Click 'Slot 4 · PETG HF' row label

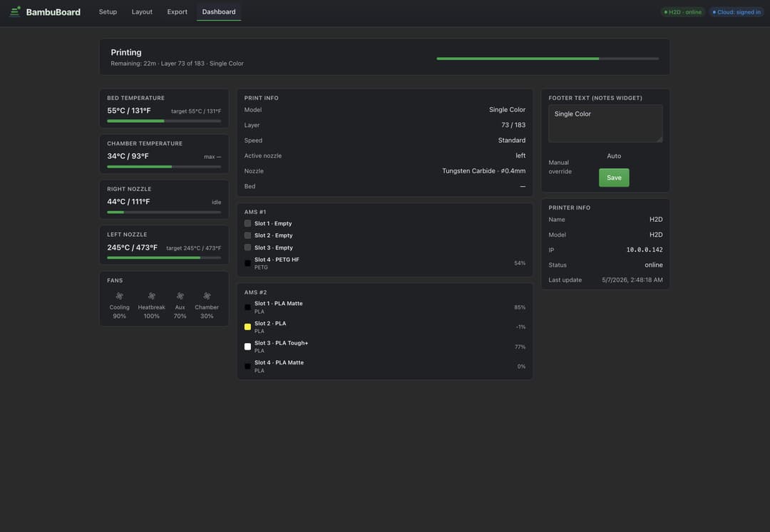(x=277, y=260)
